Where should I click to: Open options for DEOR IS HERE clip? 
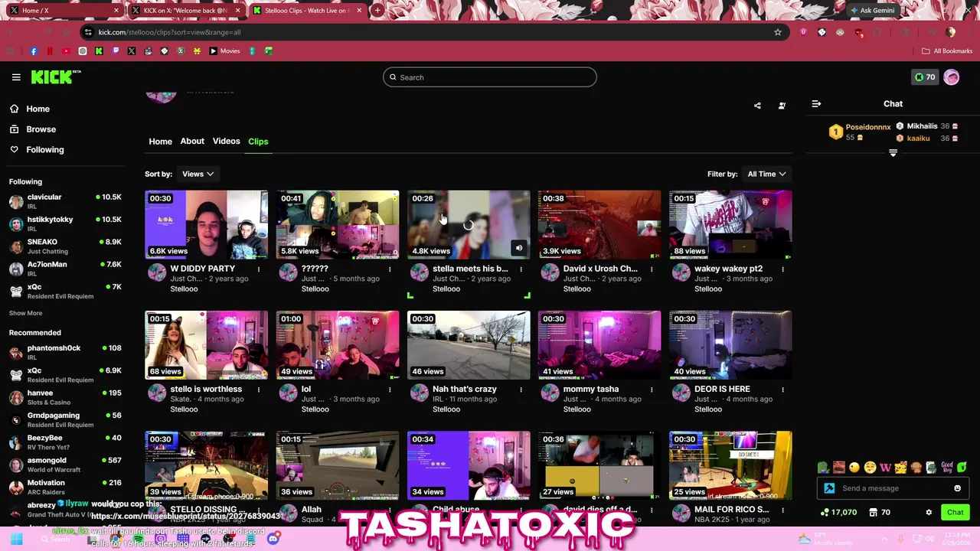click(782, 390)
